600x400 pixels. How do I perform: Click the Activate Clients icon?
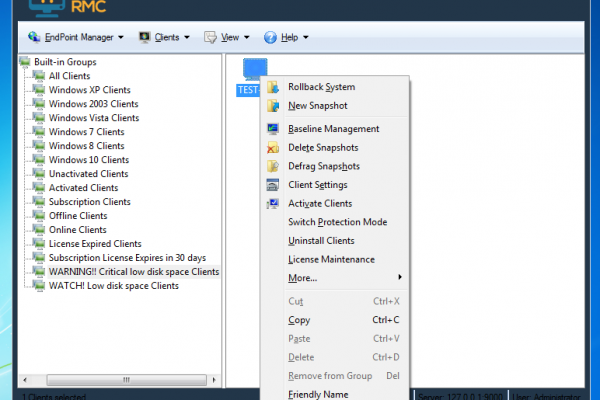[x=273, y=204]
